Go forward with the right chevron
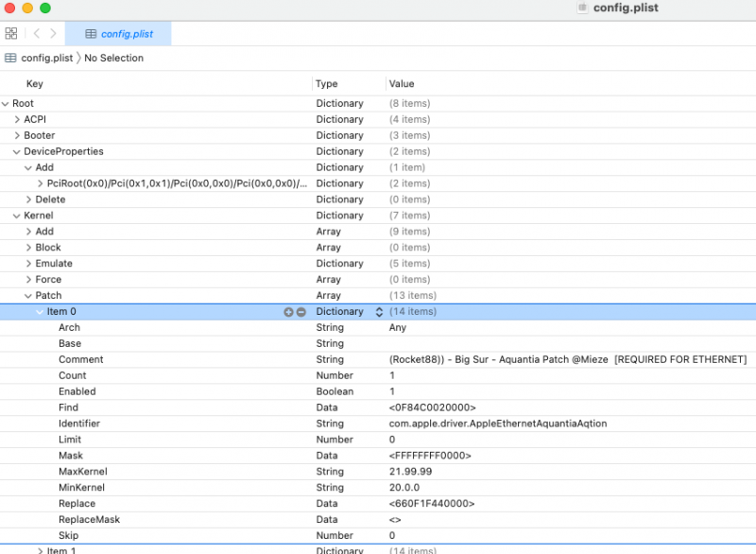The width and height of the screenshot is (756, 554). tap(53, 33)
